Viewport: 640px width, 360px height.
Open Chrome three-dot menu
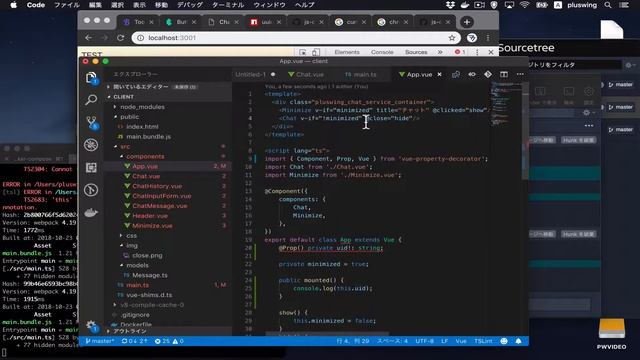488,38
